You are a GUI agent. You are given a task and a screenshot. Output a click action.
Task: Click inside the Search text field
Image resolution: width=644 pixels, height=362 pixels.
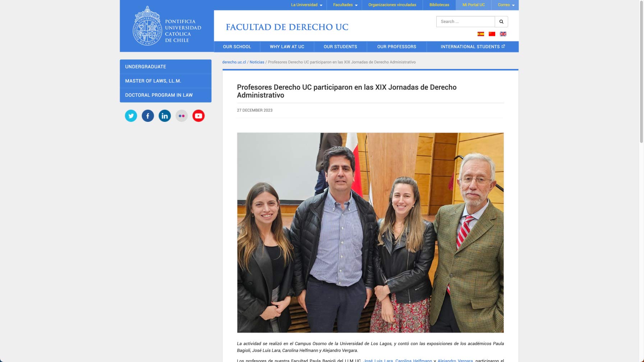tap(465, 22)
